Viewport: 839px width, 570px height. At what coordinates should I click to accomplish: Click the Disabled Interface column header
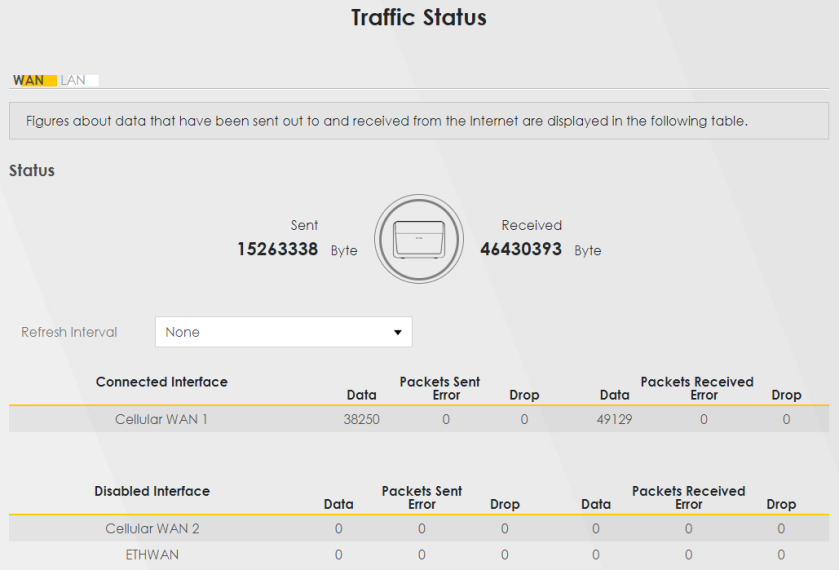click(x=152, y=491)
